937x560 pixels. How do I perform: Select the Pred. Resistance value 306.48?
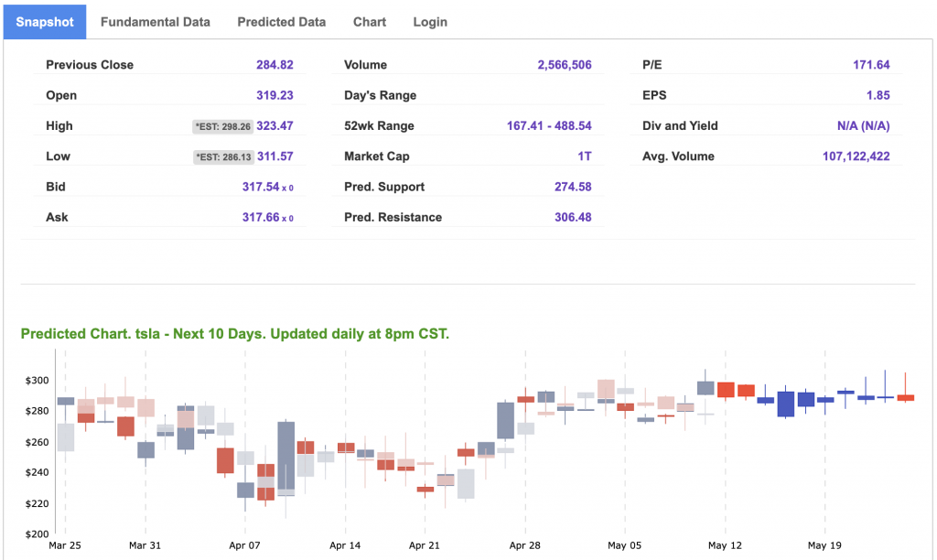(x=573, y=217)
